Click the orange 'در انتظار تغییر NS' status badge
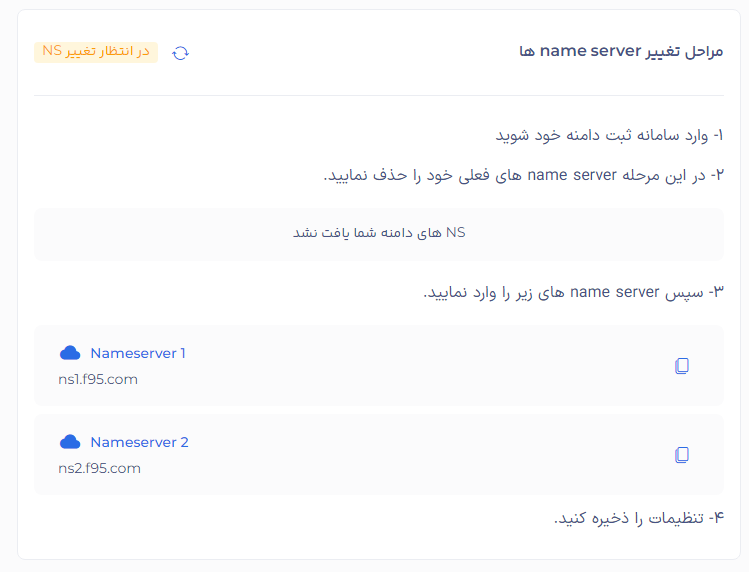This screenshot has width=749, height=572. [x=96, y=52]
